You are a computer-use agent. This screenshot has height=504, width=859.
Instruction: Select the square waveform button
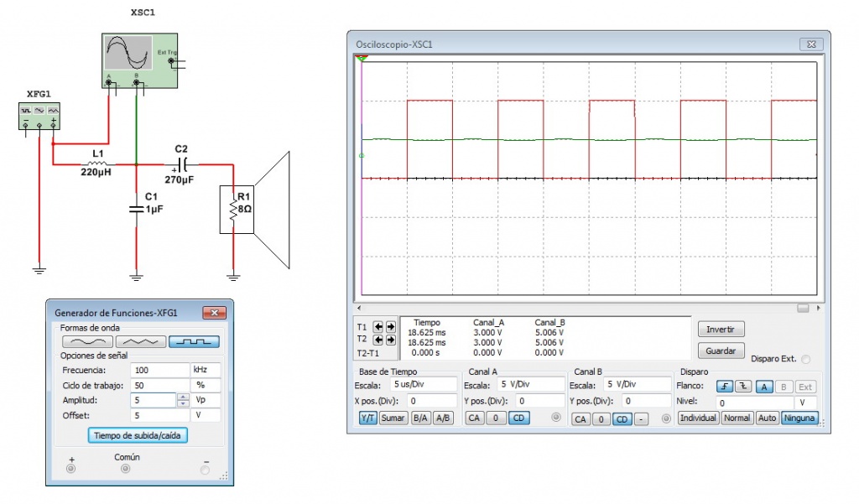[x=194, y=342]
